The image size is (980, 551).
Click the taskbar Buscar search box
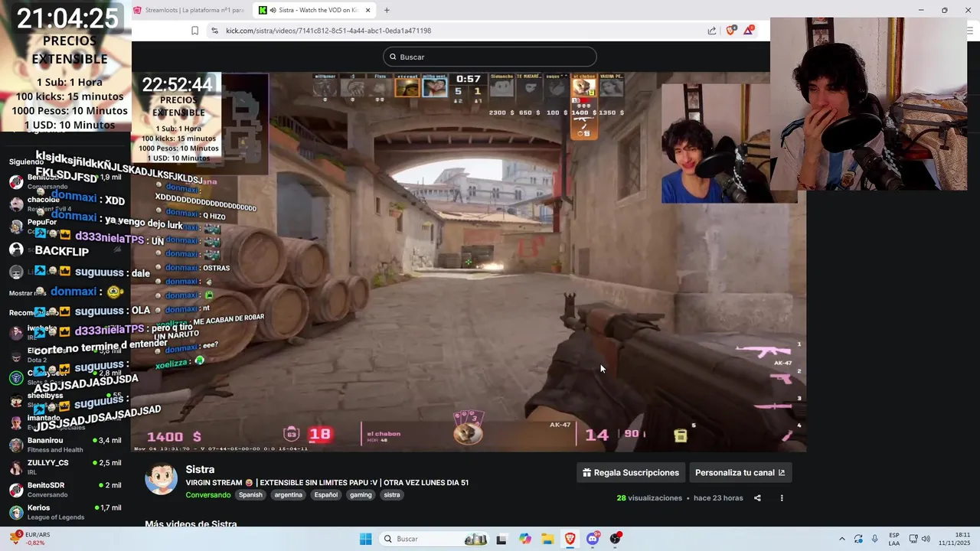(436, 539)
